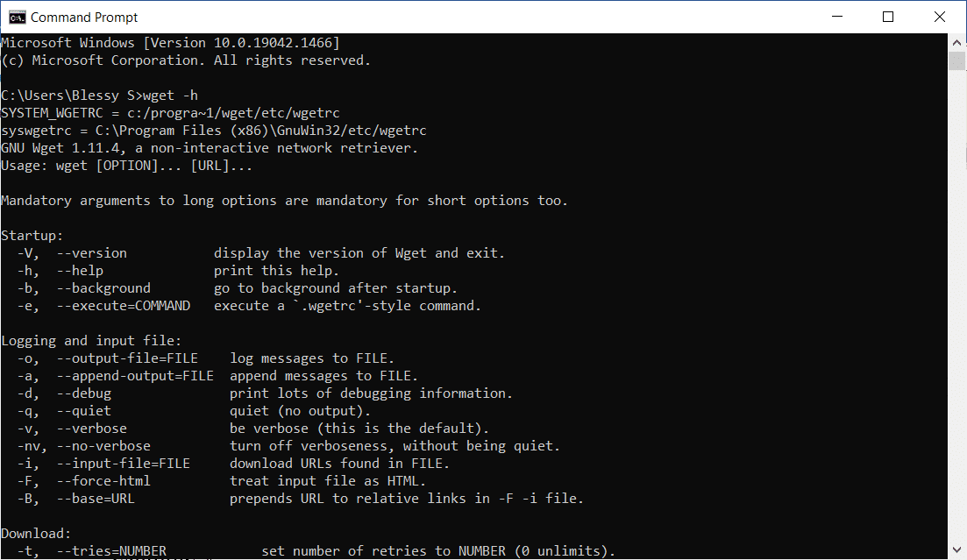Click the scrollbar down arrow
Image resolution: width=967 pixels, height=560 pixels.
pos(956,549)
